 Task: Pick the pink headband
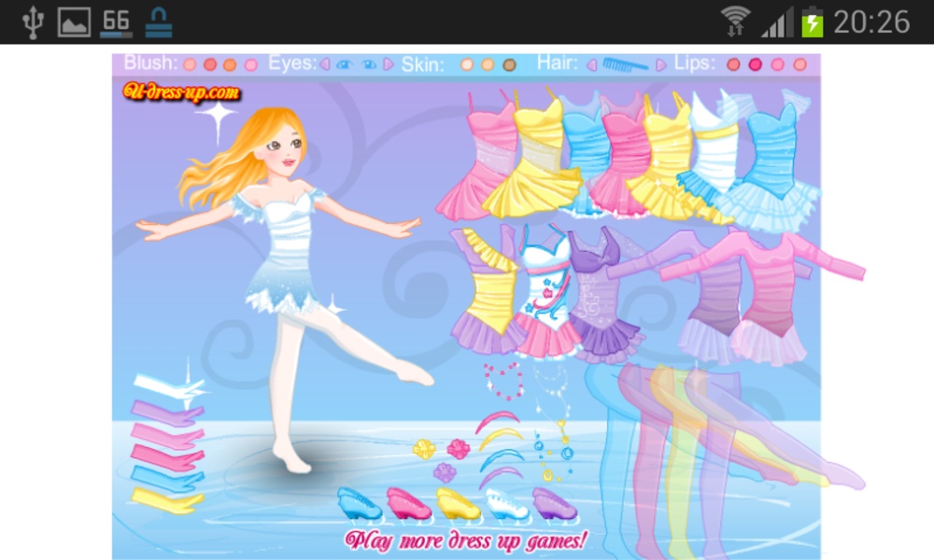[x=498, y=421]
